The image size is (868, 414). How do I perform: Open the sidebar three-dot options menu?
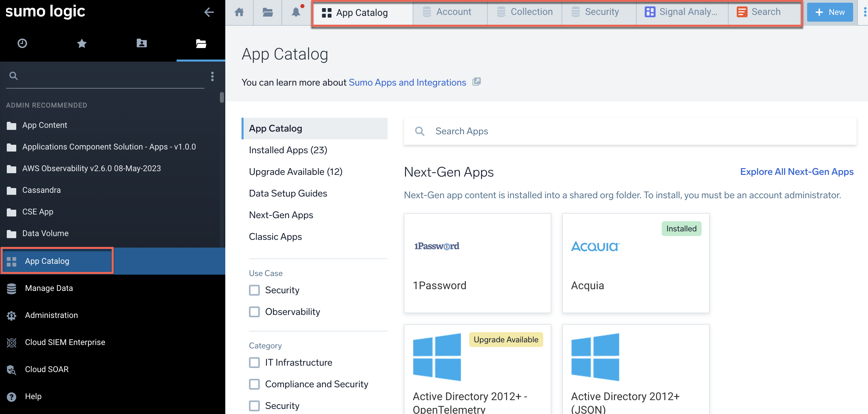[212, 76]
